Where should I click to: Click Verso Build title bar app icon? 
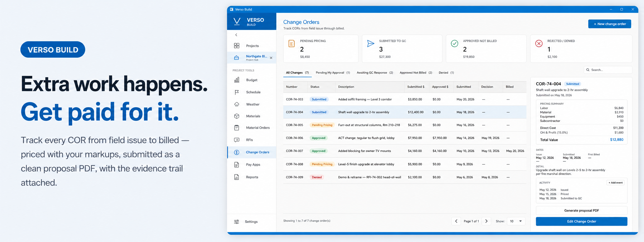tap(232, 9)
